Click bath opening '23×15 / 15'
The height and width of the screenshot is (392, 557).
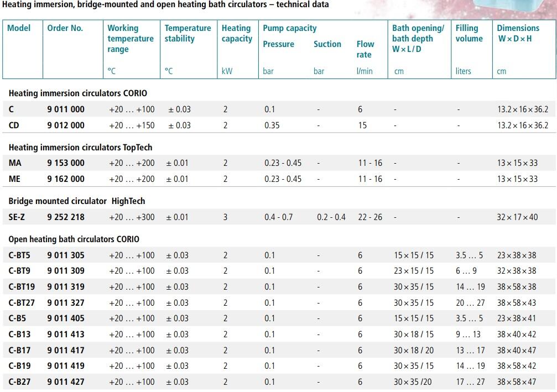(x=414, y=271)
